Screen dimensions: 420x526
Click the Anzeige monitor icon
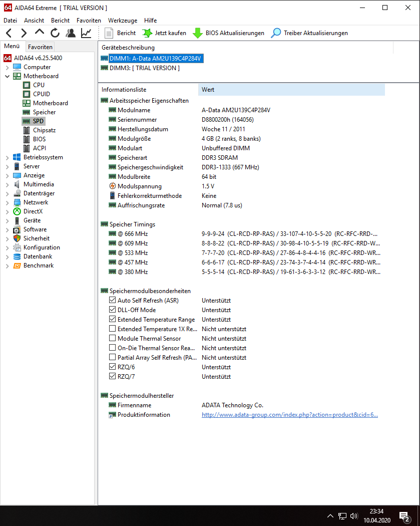point(17,175)
